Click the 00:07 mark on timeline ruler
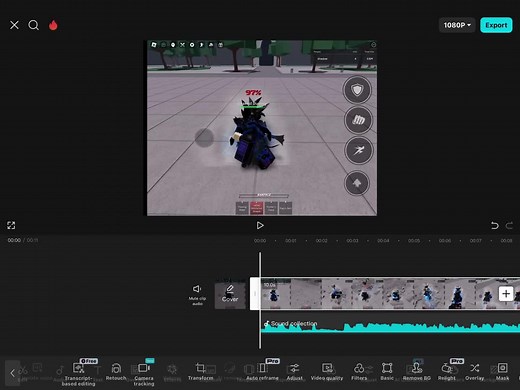The width and height of the screenshot is (520, 390). pyautogui.click(x=476, y=241)
